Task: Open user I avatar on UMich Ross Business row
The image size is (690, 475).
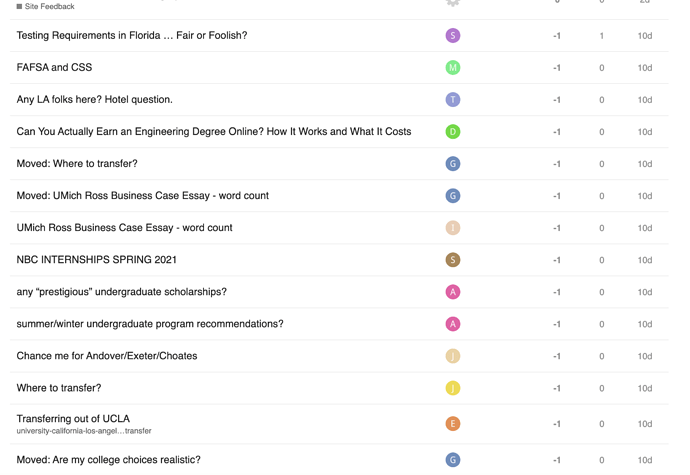Action: coord(453,228)
